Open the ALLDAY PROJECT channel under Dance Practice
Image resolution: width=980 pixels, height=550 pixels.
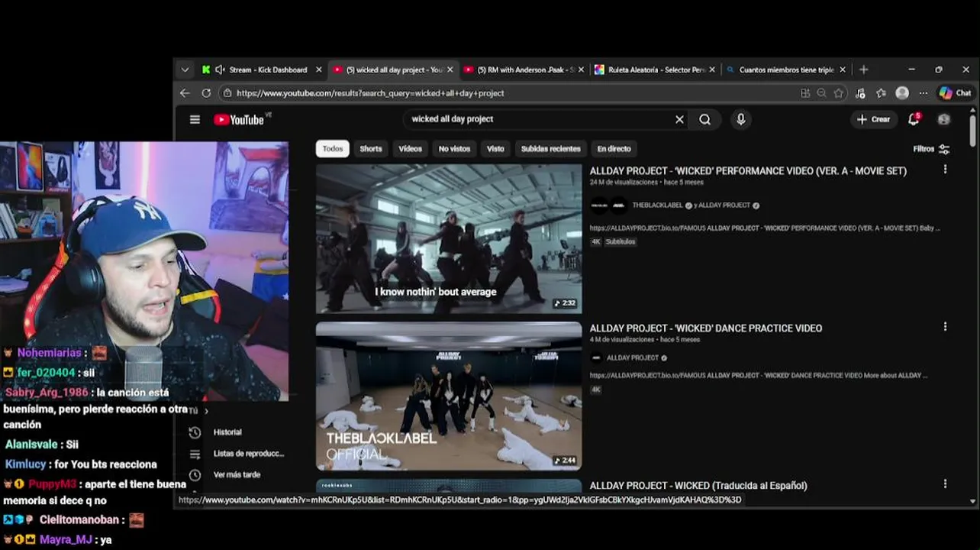coord(633,358)
